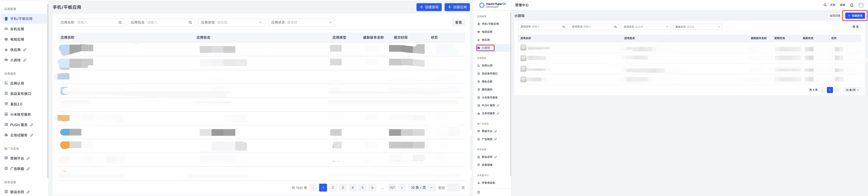Click the 自动发布接口 icon in left panel
The width and height of the screenshot is (868, 196).
point(6,94)
